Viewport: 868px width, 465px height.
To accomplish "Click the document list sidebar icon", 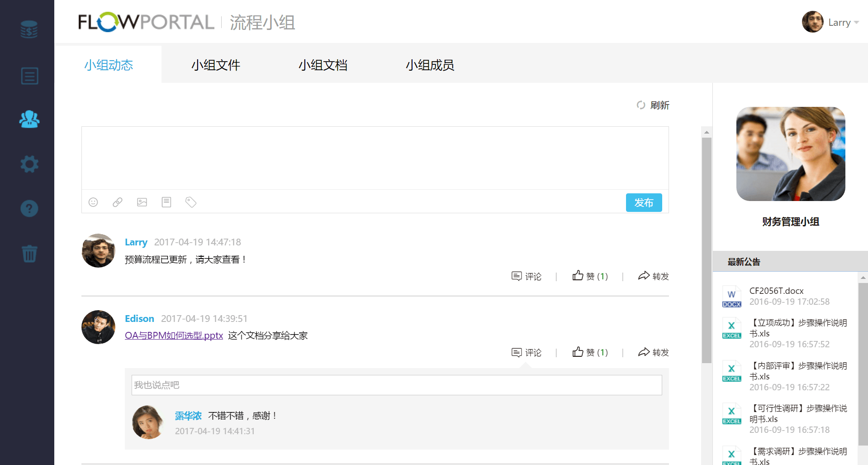I will point(29,76).
